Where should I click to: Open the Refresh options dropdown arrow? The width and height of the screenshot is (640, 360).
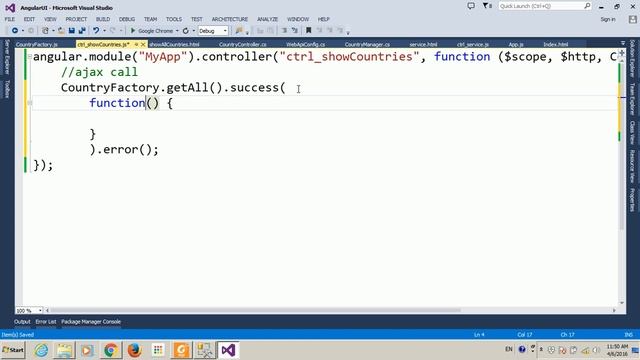(193, 31)
